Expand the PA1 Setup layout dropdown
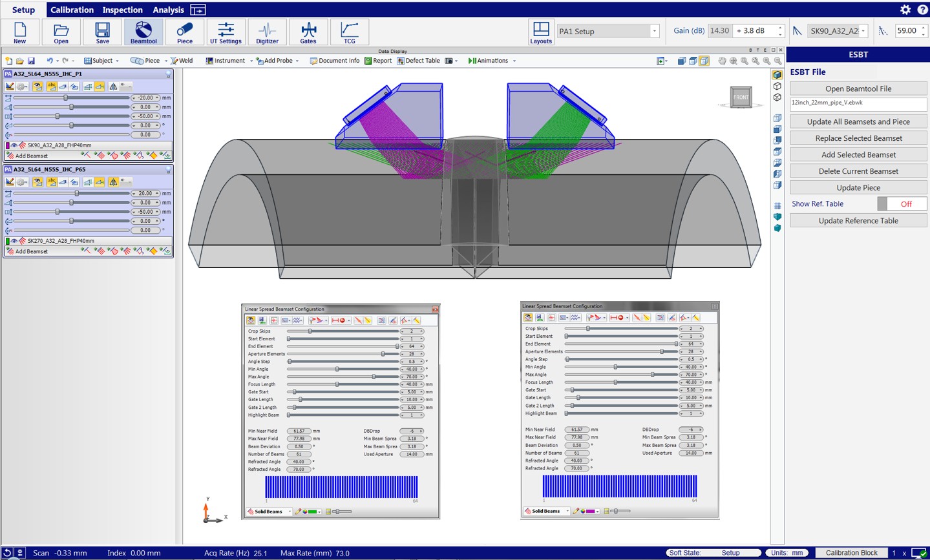This screenshot has height=560, width=930. coord(654,31)
